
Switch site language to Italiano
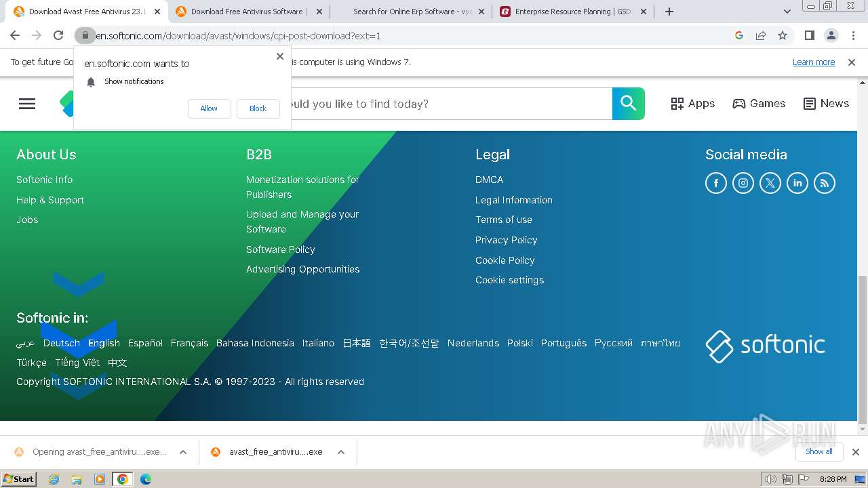pyautogui.click(x=319, y=343)
